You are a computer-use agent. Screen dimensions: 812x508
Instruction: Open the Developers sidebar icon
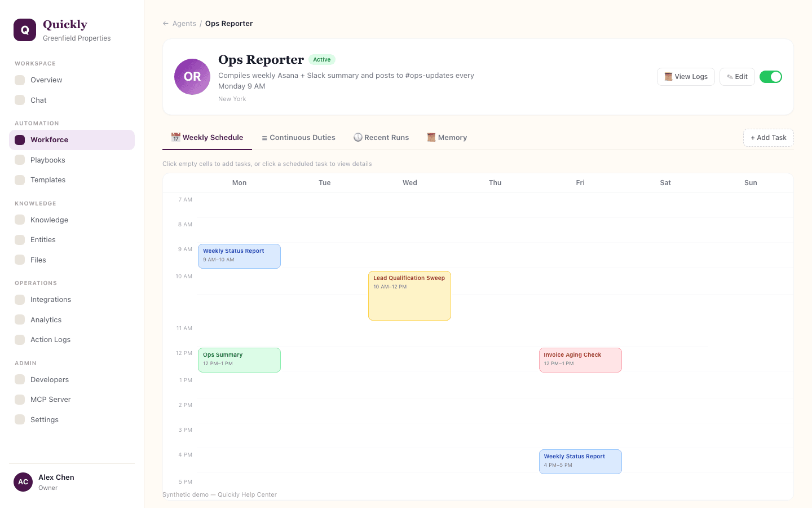[20, 379]
